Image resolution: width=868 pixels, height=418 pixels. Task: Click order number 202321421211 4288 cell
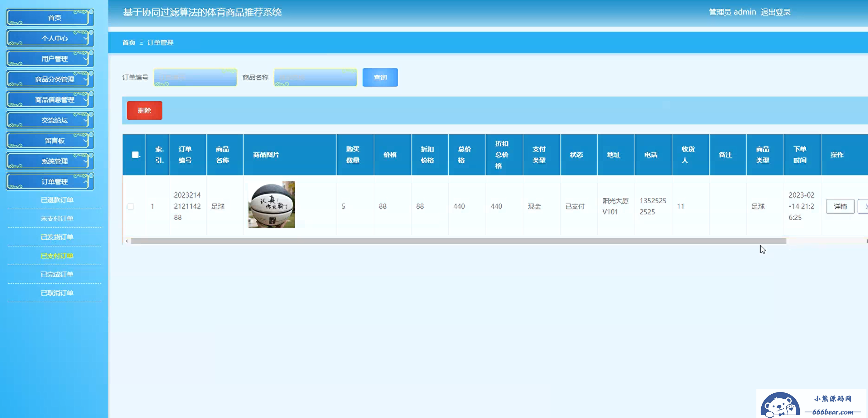click(x=187, y=206)
